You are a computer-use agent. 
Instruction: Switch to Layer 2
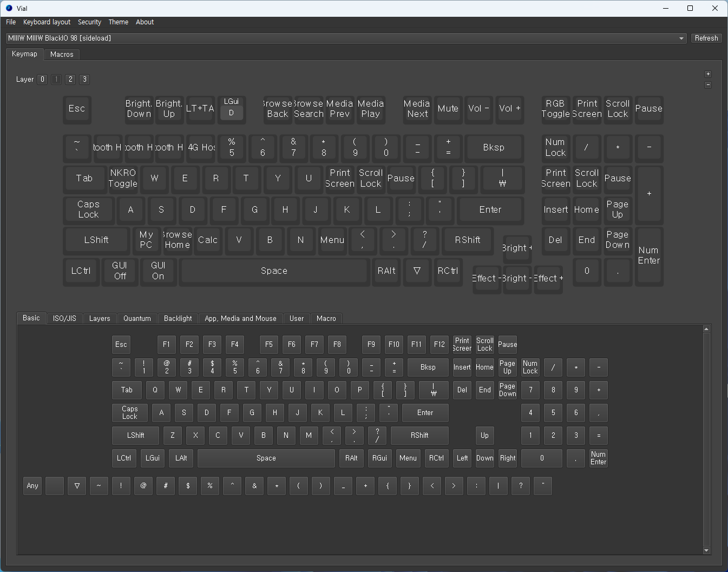[70, 80]
